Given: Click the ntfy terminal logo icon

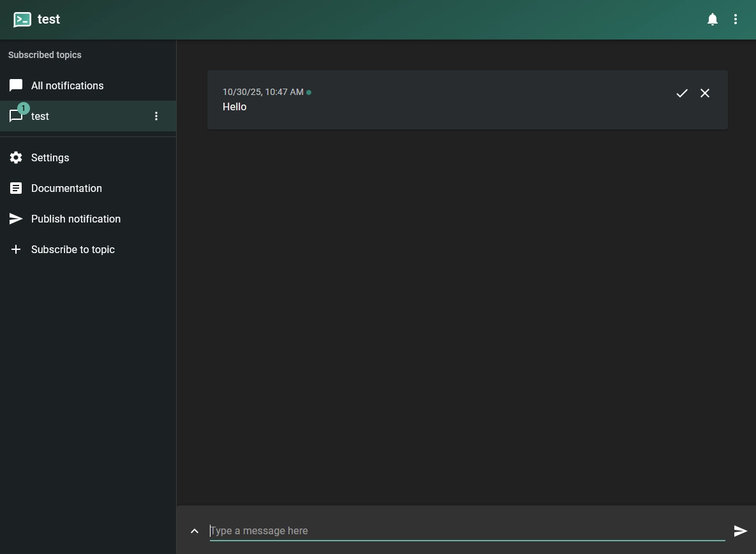Looking at the screenshot, I should coord(22,20).
